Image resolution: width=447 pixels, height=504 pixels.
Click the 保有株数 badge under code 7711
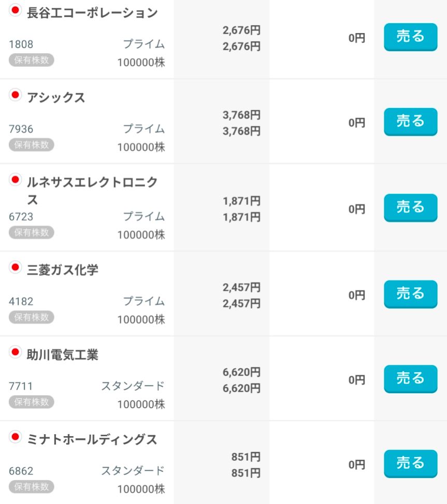31,402
